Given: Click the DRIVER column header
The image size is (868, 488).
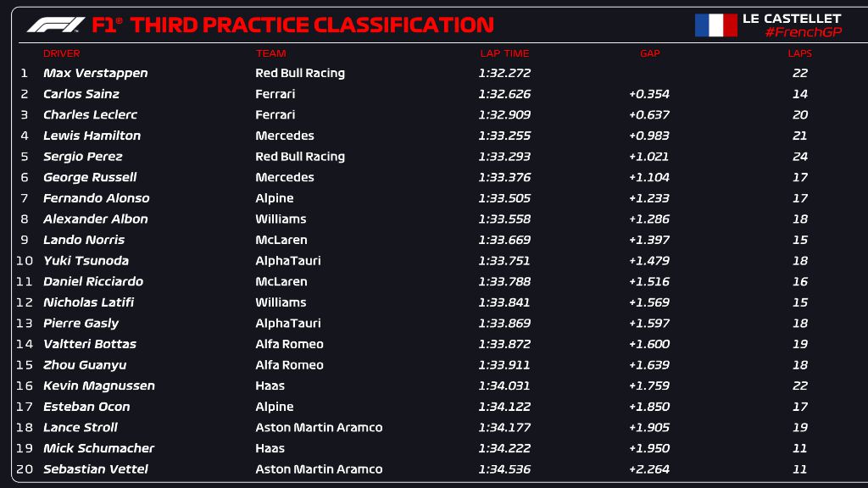Looking at the screenshot, I should pyautogui.click(x=61, y=53).
